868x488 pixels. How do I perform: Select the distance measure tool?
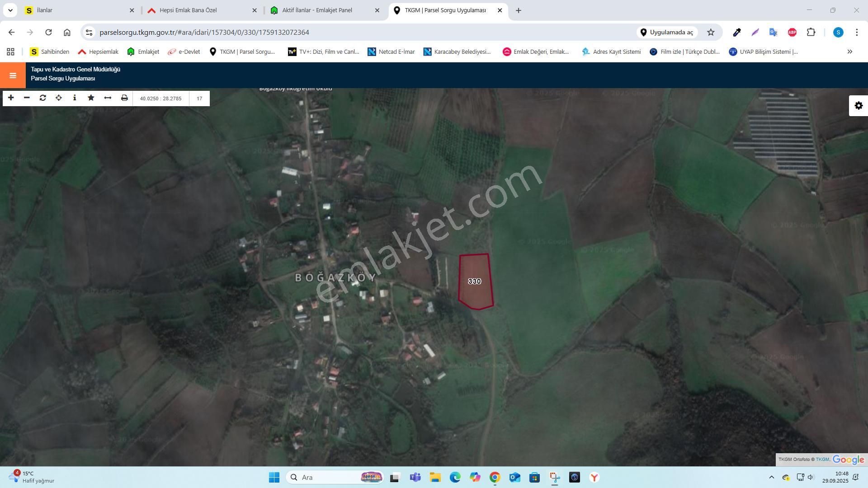[108, 98]
